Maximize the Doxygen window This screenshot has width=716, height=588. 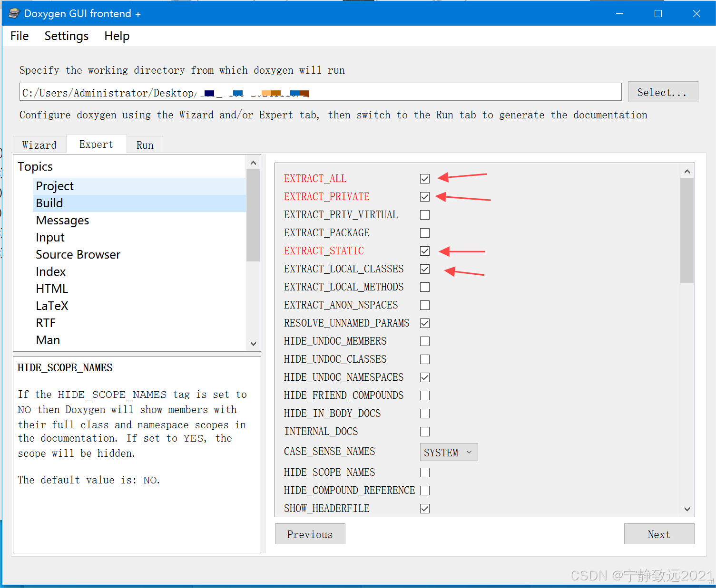[658, 13]
